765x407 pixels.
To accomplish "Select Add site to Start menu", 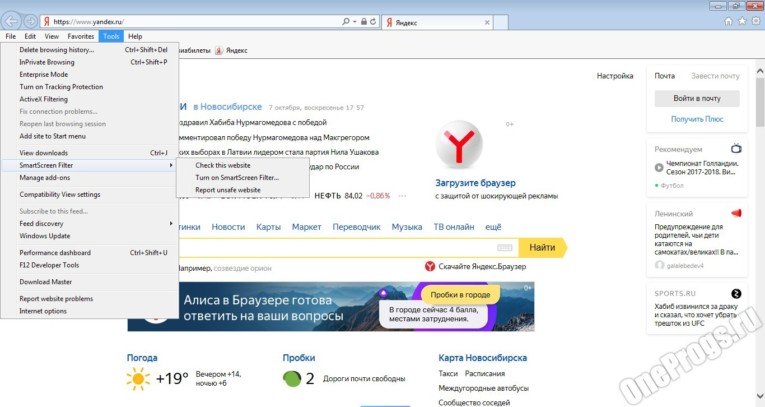I will 90,136.
